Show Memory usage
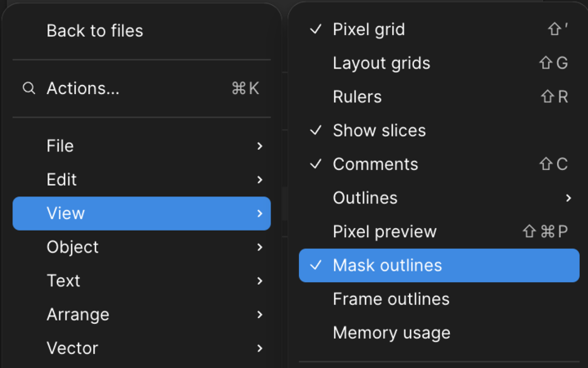 (x=439, y=333)
